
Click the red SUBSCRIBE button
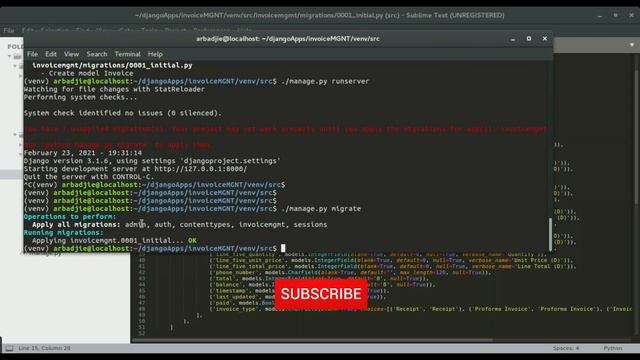321,294
